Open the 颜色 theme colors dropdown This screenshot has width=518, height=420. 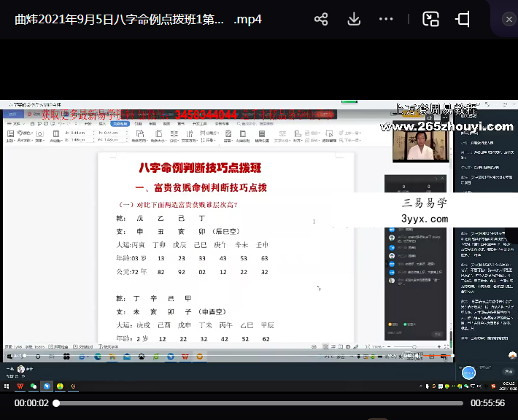coord(25,133)
